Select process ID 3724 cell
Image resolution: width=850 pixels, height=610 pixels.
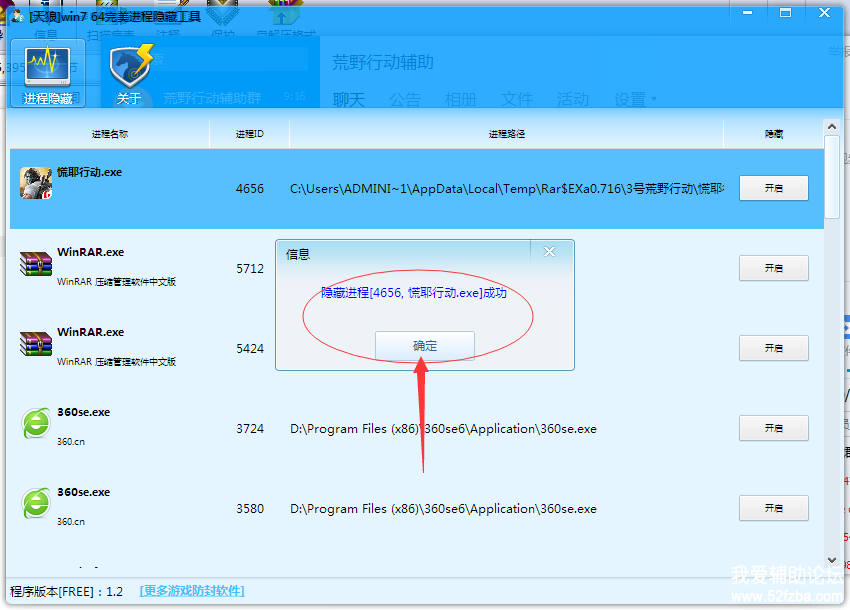click(x=250, y=429)
